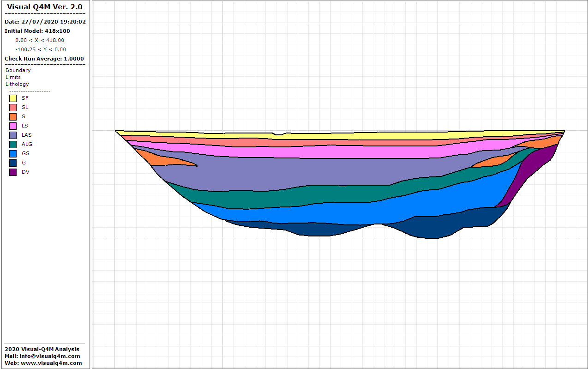This screenshot has height=369, width=588.
Task: Select the Lithology entry in the side panel
Action: (x=17, y=84)
